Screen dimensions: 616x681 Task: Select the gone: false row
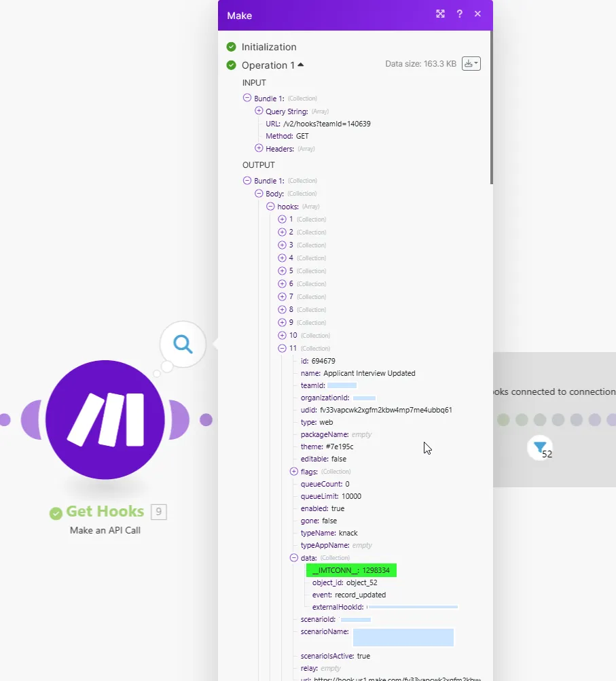[x=319, y=521]
